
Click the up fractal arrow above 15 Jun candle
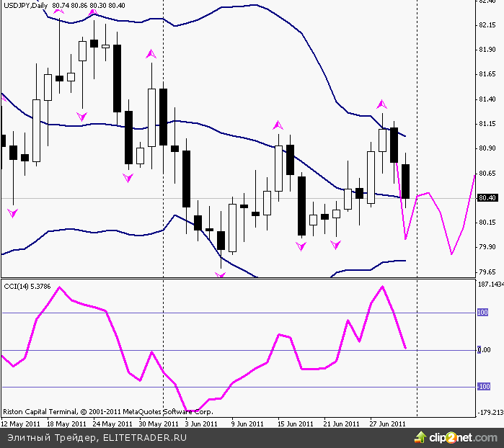point(278,125)
